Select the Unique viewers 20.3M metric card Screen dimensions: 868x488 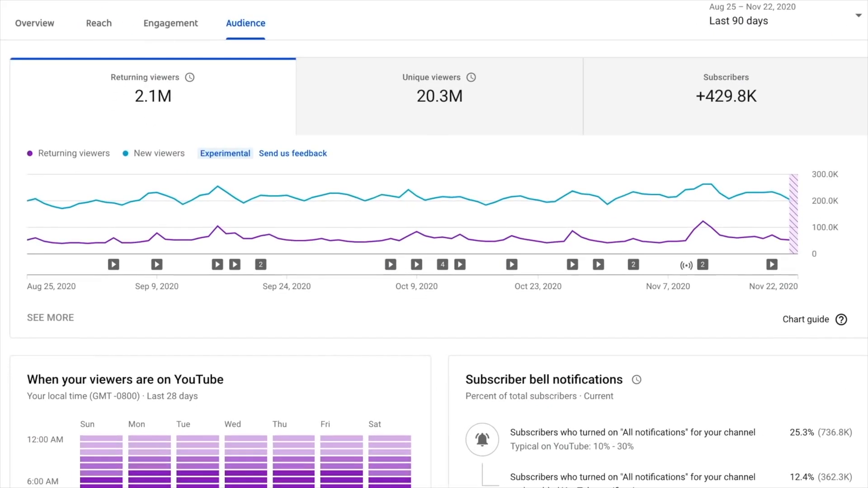439,96
